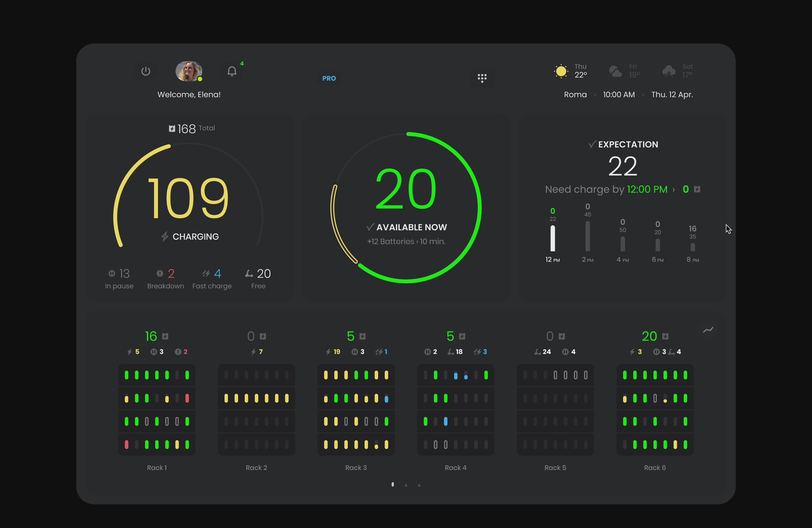Open Elena's profile avatar
The height and width of the screenshot is (528, 812).
189,71
